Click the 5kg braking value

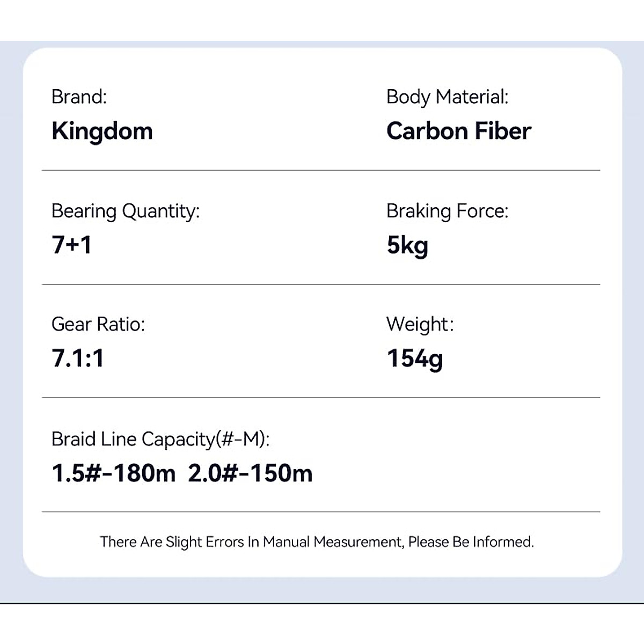(x=407, y=245)
